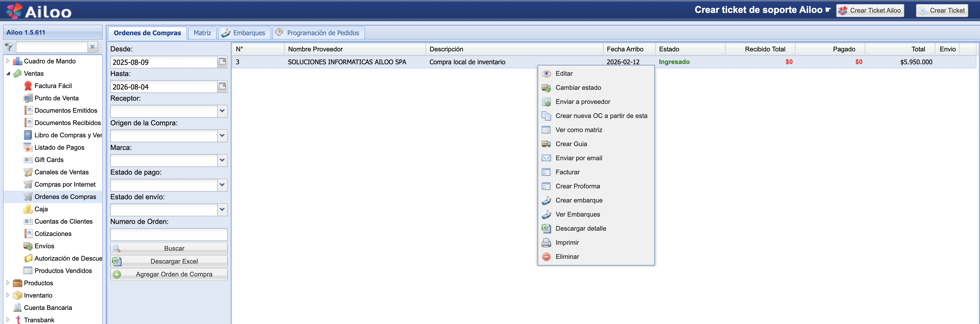Click the Numero de Orden input field
The image size is (980, 324).
coord(168,234)
